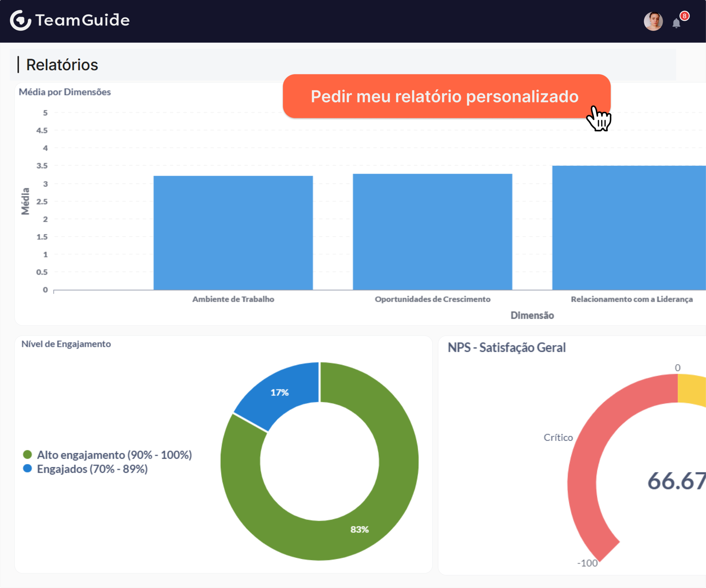Click the Relatórios page heading
Image resolution: width=706 pixels, height=588 pixels.
(62, 65)
